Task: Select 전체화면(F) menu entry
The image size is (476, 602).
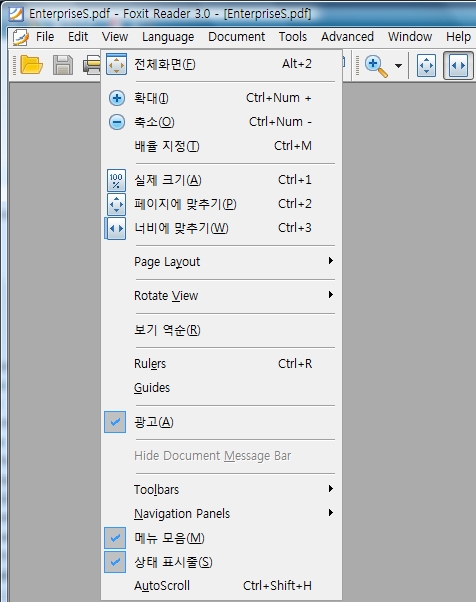Action: pos(222,64)
